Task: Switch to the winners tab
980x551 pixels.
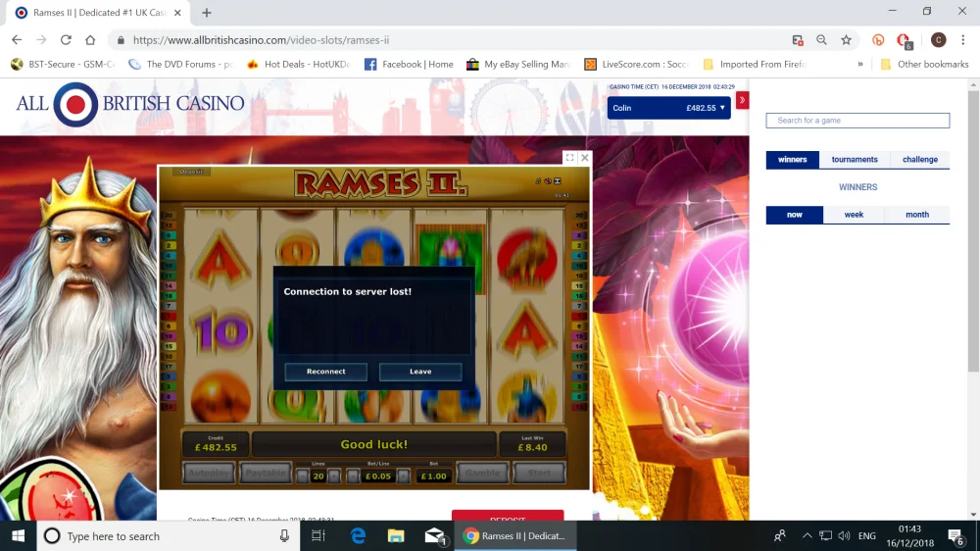Action: 793,160
